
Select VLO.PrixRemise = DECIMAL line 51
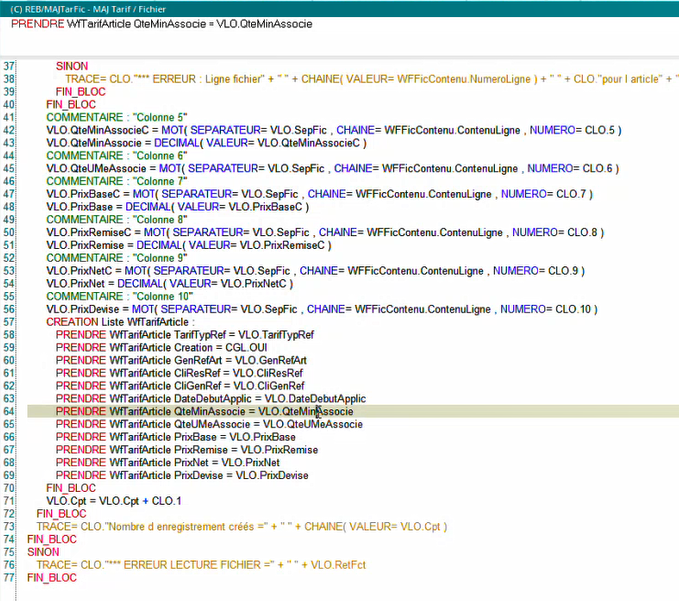(189, 245)
